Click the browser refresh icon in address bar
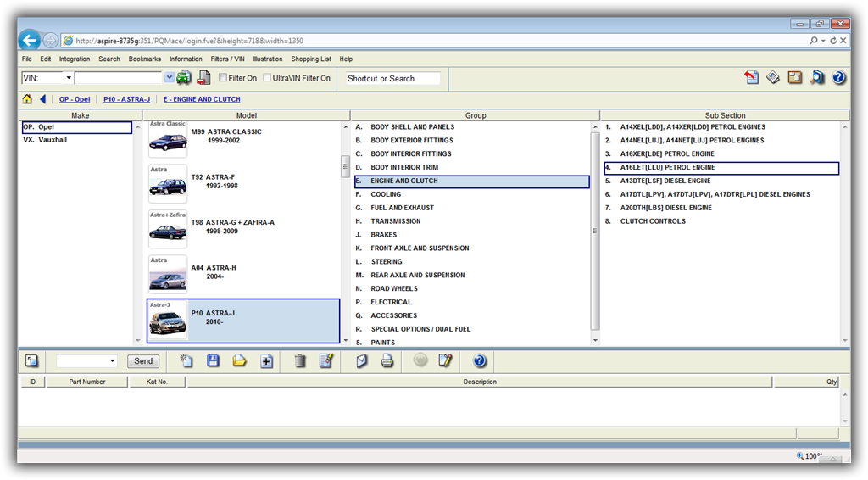This screenshot has height=480, width=868. pos(833,41)
